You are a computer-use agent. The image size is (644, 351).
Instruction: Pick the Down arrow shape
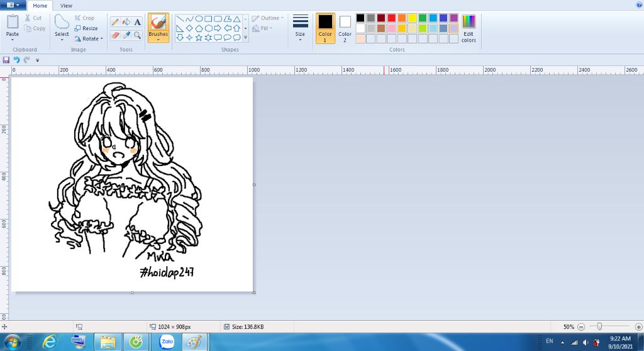pyautogui.click(x=180, y=38)
